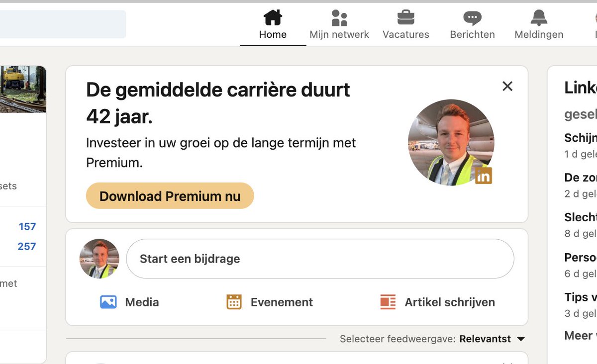Click the Home house icon
The height and width of the screenshot is (364, 597).
(x=273, y=17)
